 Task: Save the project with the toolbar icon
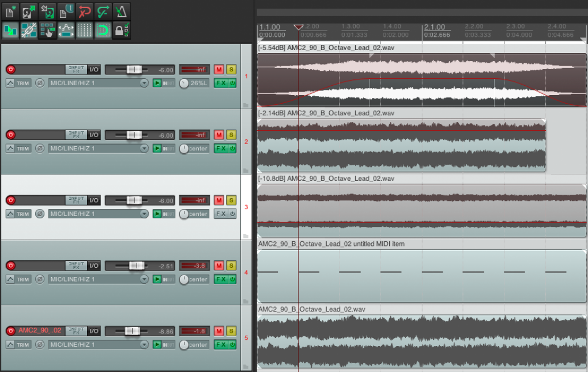(x=47, y=12)
